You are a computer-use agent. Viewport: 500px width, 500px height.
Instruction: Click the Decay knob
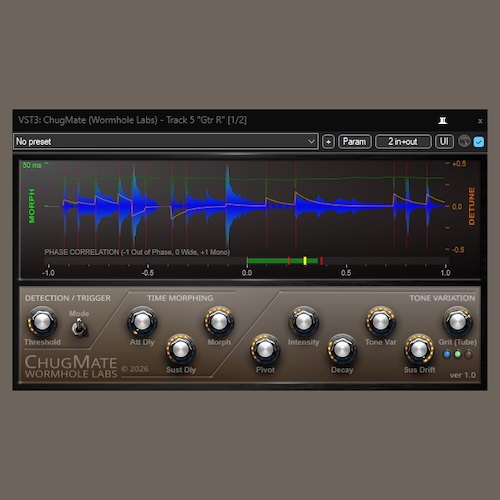[342, 350]
